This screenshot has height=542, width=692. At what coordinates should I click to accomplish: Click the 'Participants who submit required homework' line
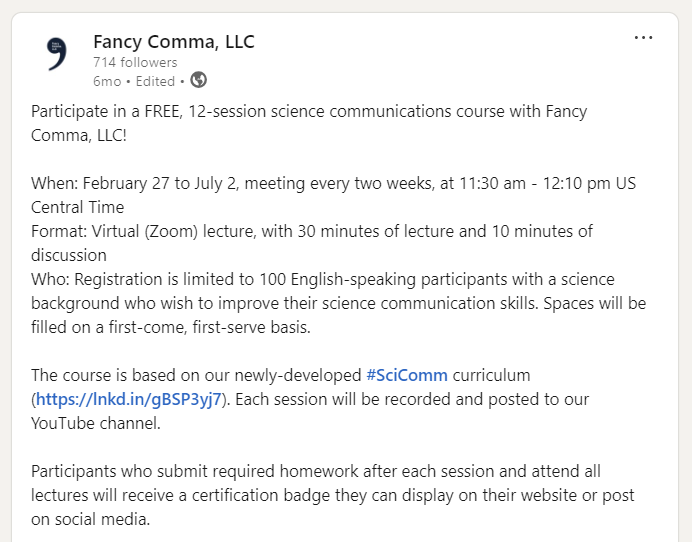pyautogui.click(x=316, y=471)
